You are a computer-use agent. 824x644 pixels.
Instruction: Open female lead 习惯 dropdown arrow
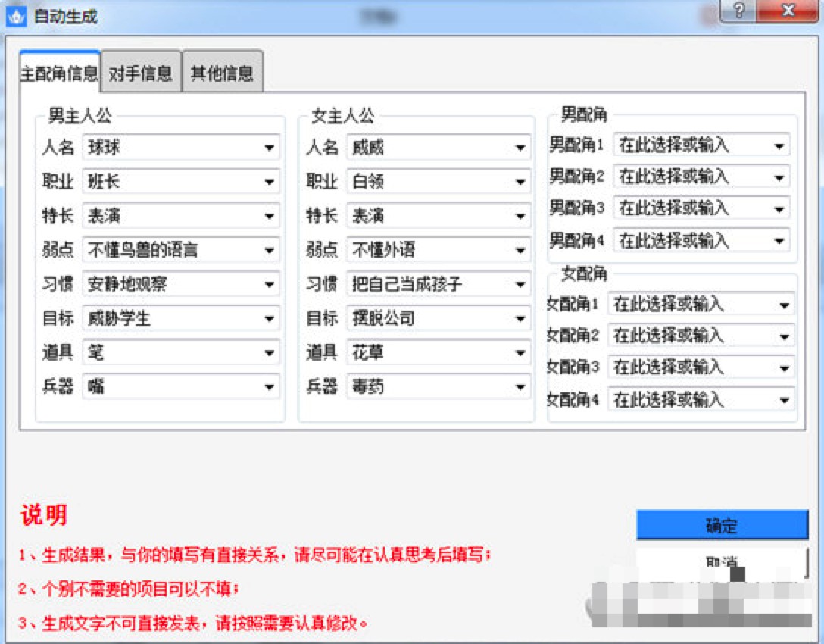click(x=520, y=284)
